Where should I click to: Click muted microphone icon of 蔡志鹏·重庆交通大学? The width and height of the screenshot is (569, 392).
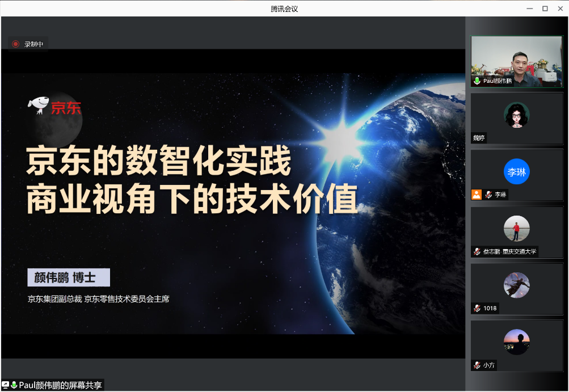pyautogui.click(x=477, y=251)
